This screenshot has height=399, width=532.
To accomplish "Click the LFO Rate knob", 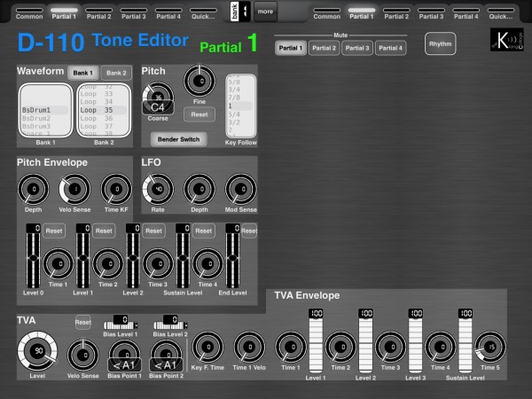I will (x=158, y=190).
